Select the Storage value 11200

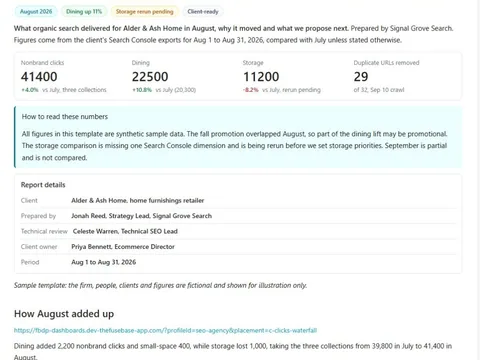[261, 77]
